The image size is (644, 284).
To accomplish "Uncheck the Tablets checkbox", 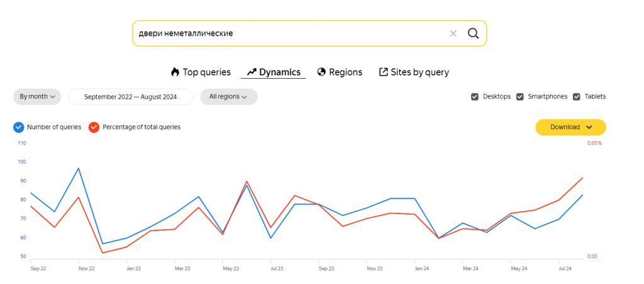I will (x=577, y=97).
